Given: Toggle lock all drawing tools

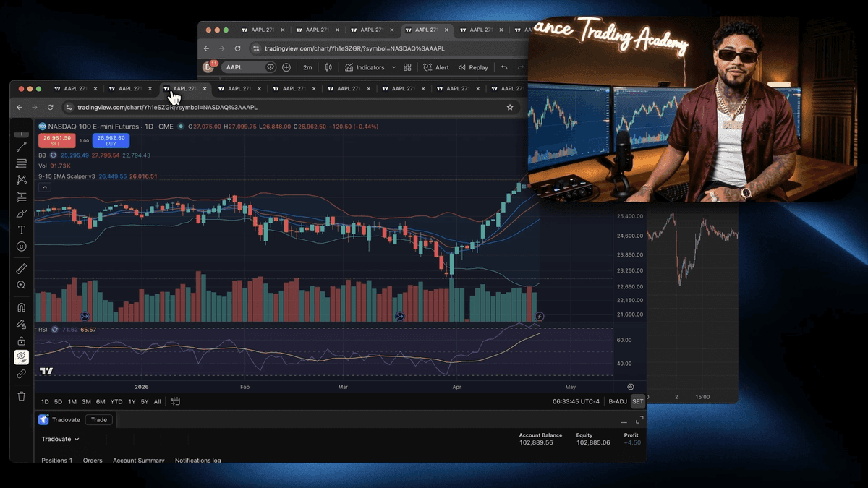Looking at the screenshot, I should (x=22, y=341).
